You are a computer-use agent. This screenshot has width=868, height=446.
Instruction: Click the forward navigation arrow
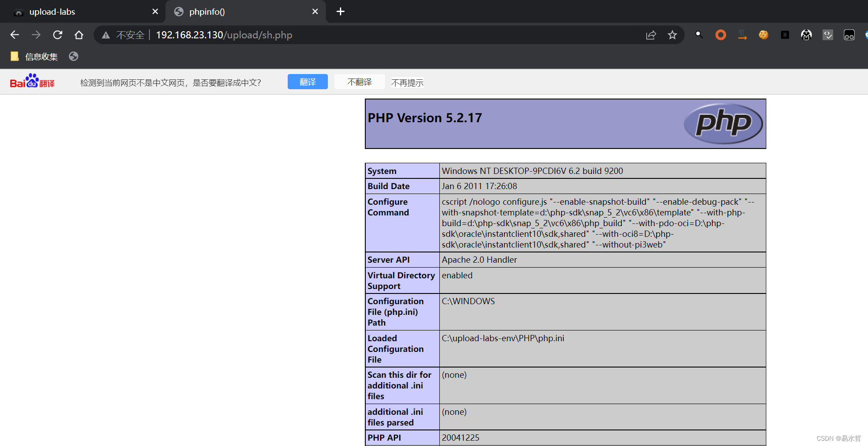[36, 35]
